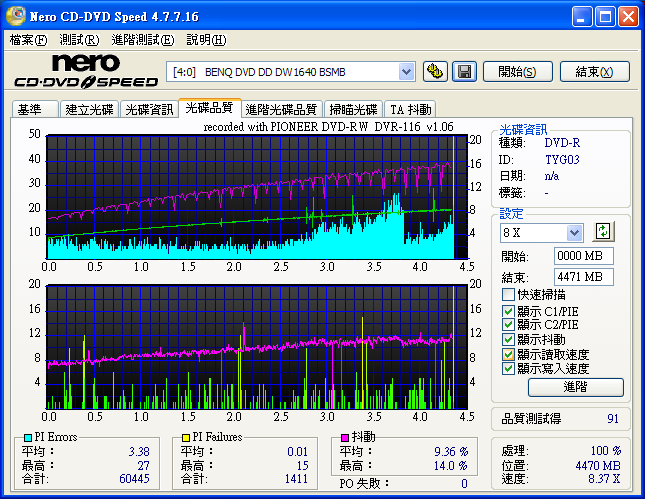
Task: Close the window with the red X
Action: click(628, 17)
